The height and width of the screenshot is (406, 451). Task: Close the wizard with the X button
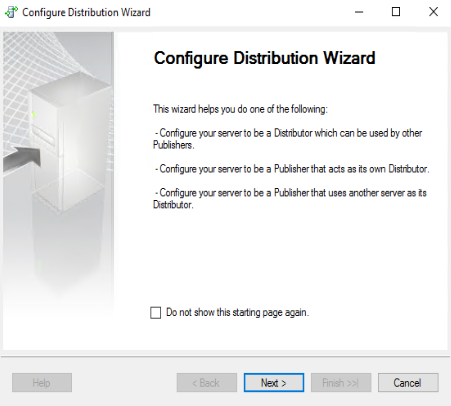coord(433,12)
